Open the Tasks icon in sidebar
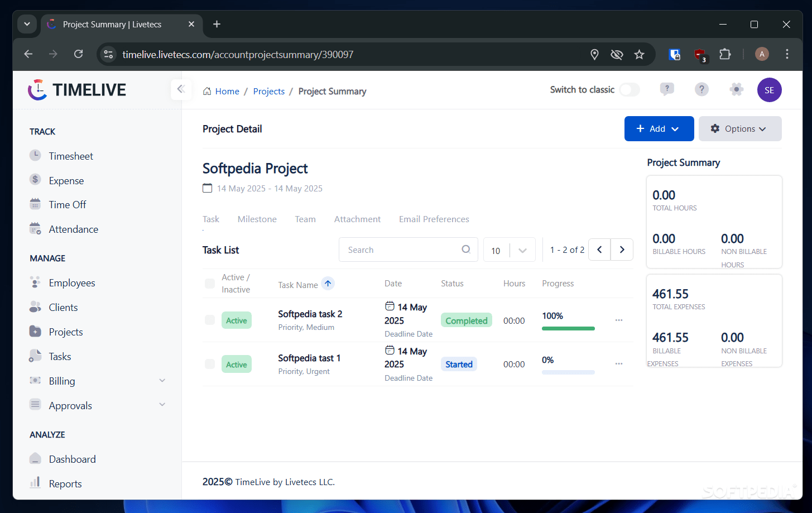The height and width of the screenshot is (513, 812). [x=35, y=356]
